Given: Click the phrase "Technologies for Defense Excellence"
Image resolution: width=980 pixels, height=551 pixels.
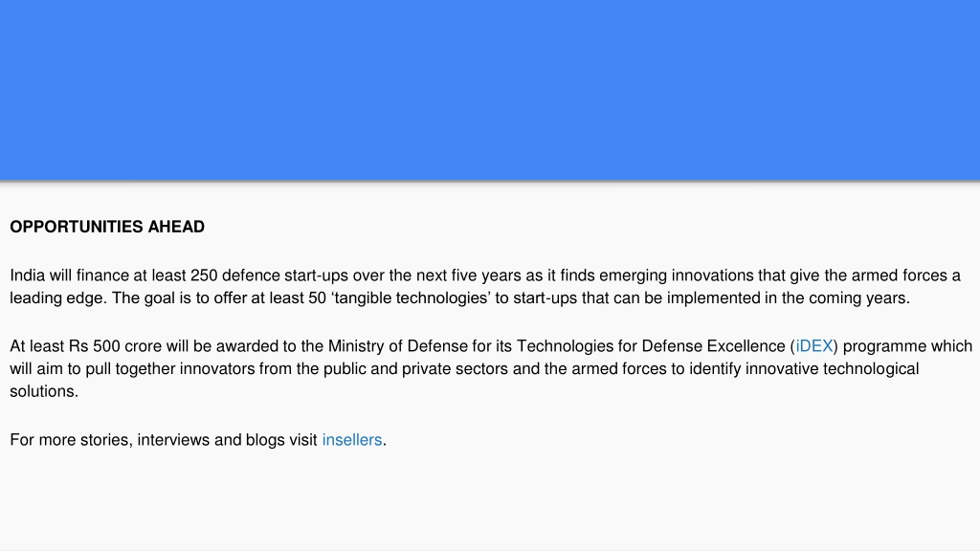Looking at the screenshot, I should tap(651, 346).
